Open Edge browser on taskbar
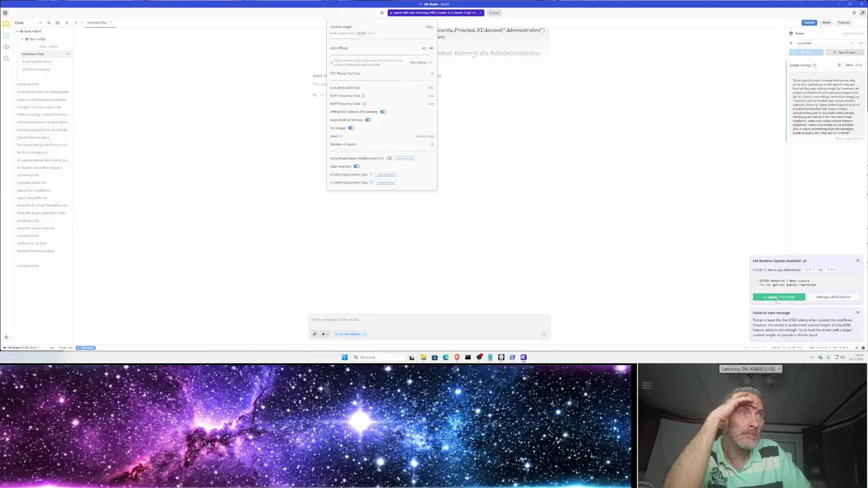 [446, 357]
